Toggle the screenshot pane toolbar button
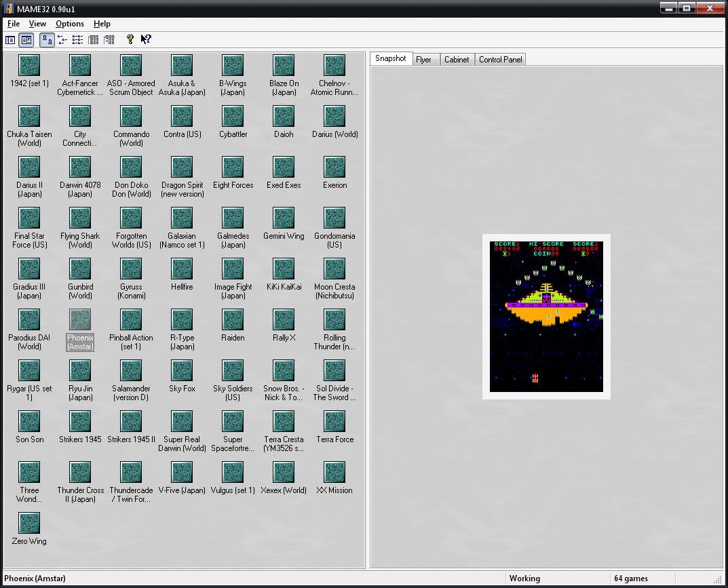 tap(26, 40)
